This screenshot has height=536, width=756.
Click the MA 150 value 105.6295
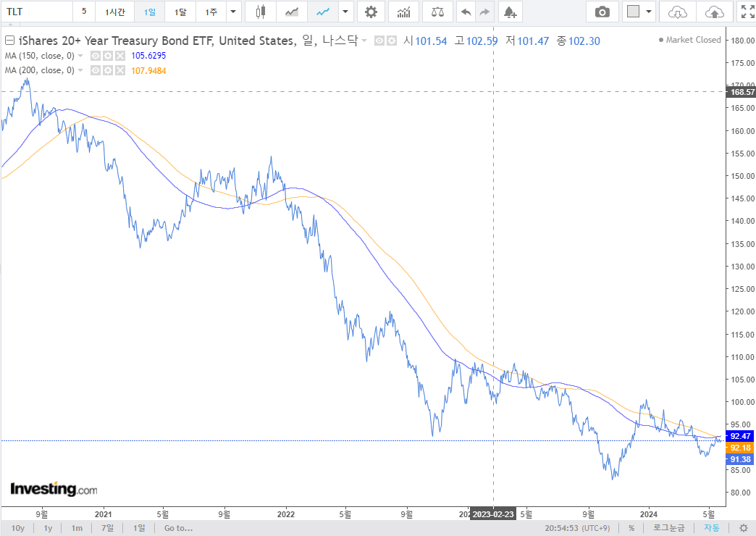[148, 56]
